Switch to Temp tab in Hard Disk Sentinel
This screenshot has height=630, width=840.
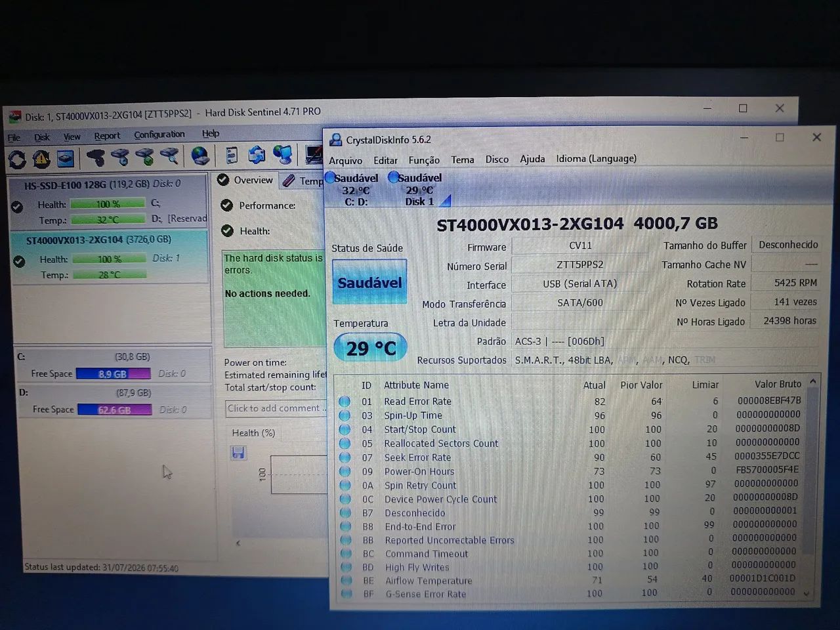303,180
